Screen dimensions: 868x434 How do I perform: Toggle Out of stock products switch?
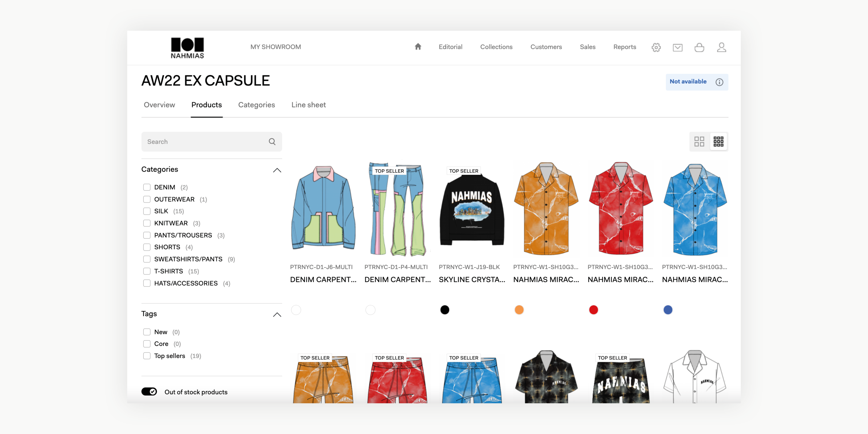click(x=149, y=391)
